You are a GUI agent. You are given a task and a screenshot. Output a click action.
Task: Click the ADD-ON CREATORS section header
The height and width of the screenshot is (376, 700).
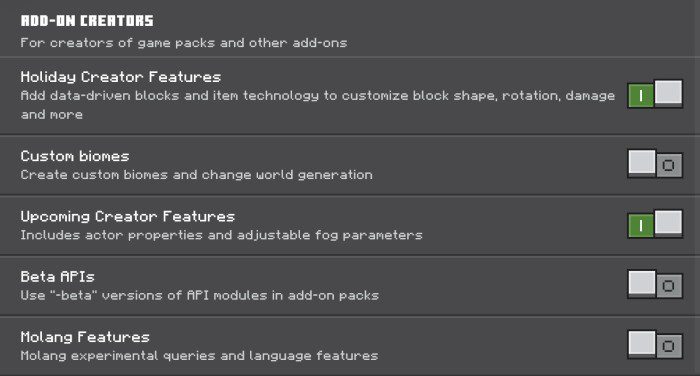(x=87, y=21)
